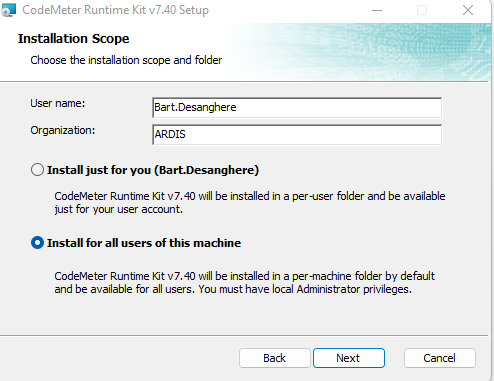Click the 'User name:' label

tap(58, 103)
